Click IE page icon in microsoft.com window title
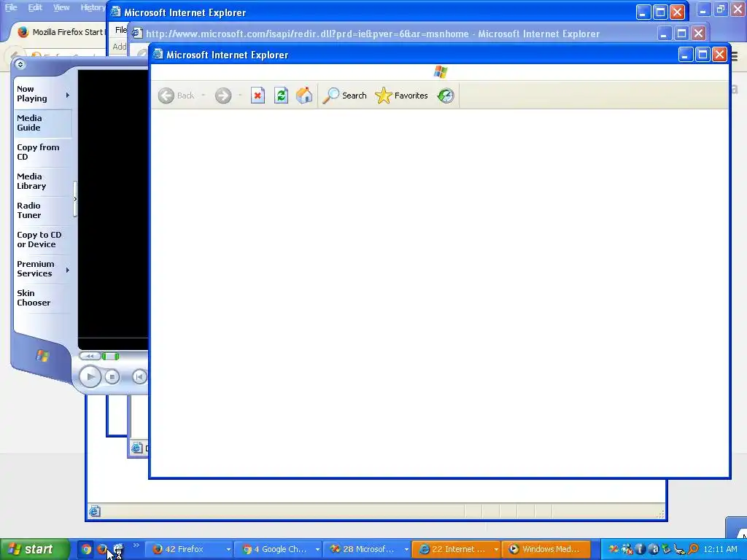Screen dimensions: 747x560 (x=137, y=33)
